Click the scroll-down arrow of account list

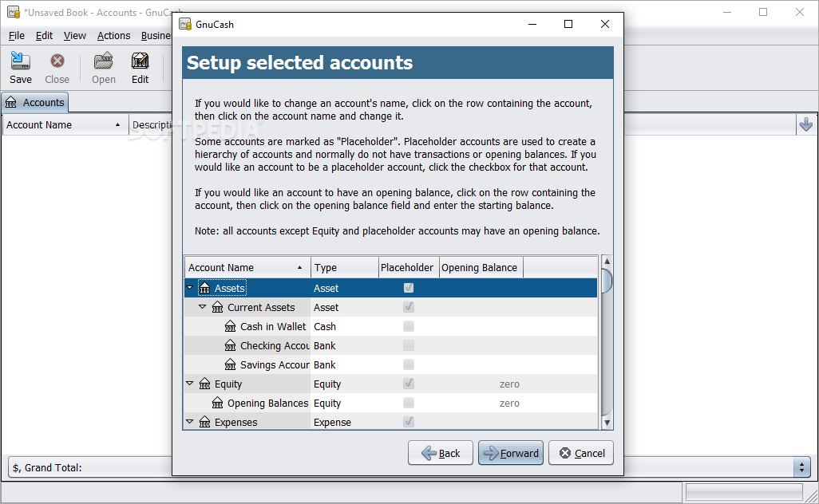pyautogui.click(x=607, y=423)
